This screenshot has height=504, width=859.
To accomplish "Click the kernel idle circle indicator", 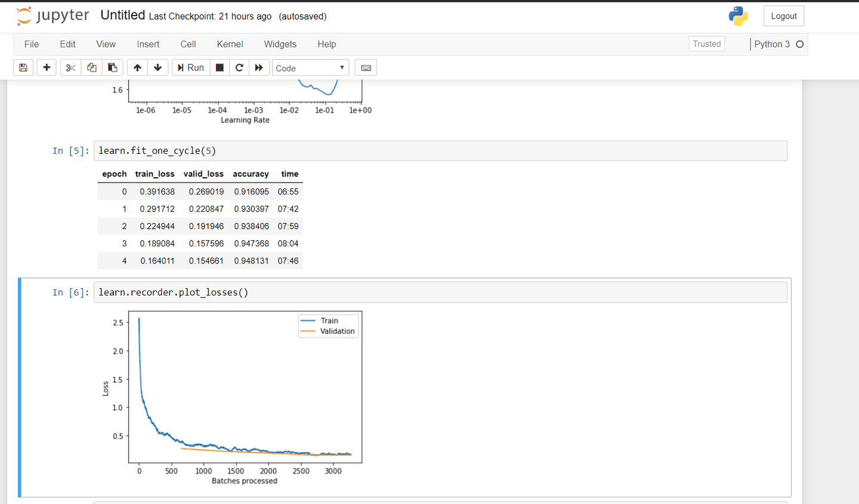I will [x=800, y=44].
